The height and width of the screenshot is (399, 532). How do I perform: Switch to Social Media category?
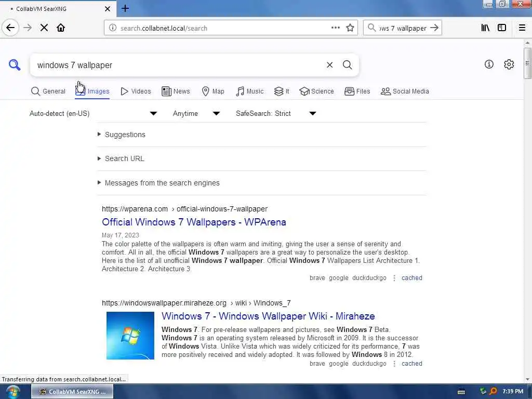click(x=405, y=91)
